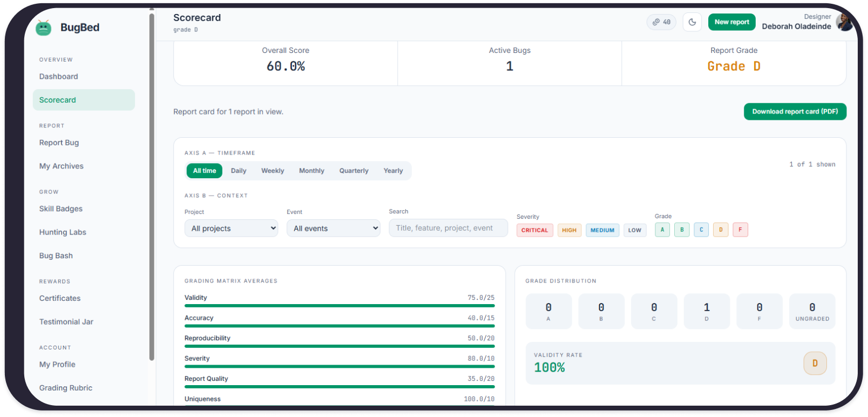Click the '1 of 1 shown' text
Viewport: 868px width, 417px height.
[x=812, y=164]
